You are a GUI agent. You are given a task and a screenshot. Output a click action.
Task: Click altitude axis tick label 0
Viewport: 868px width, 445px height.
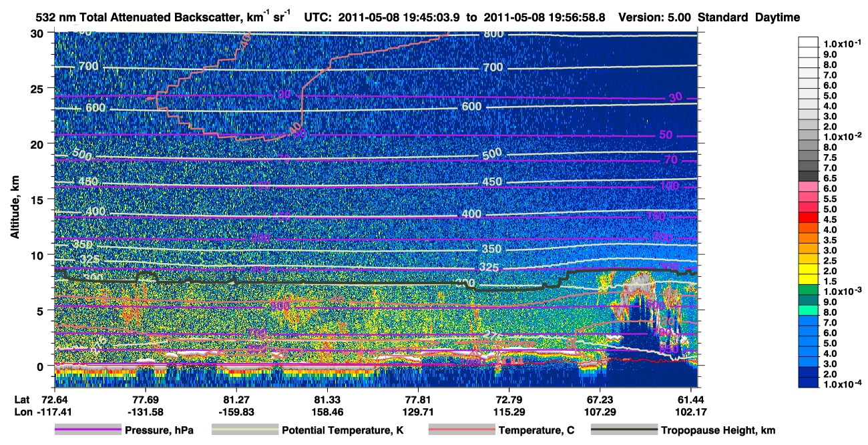(42, 366)
